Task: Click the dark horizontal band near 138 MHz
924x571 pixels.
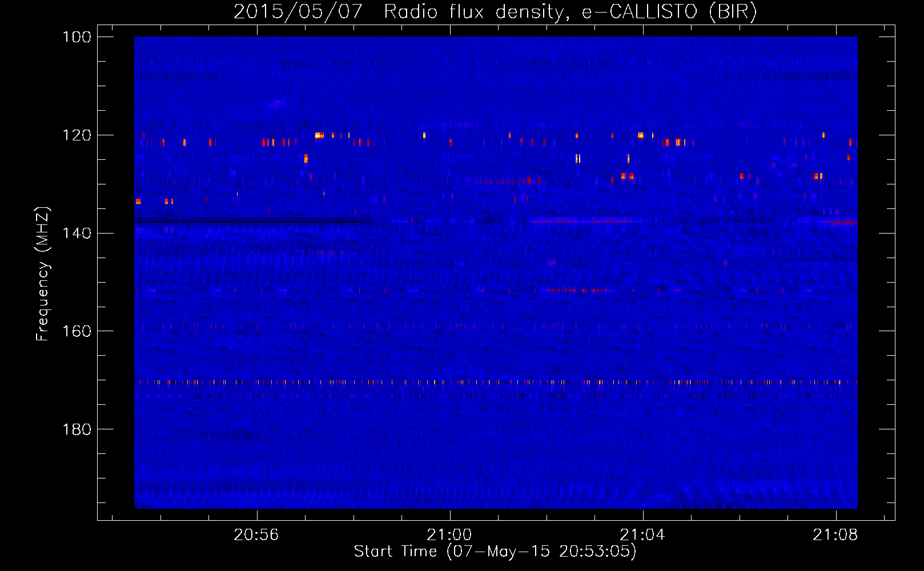Action: [x=254, y=221]
